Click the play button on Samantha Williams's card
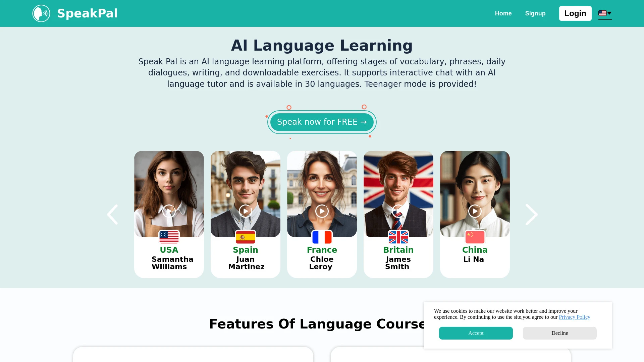 [x=169, y=211]
